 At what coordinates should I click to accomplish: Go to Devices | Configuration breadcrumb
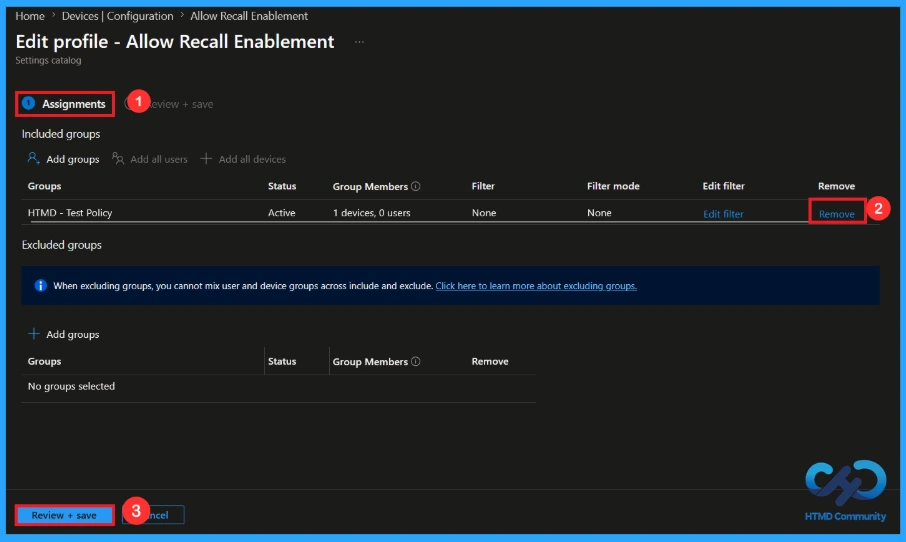(x=117, y=16)
